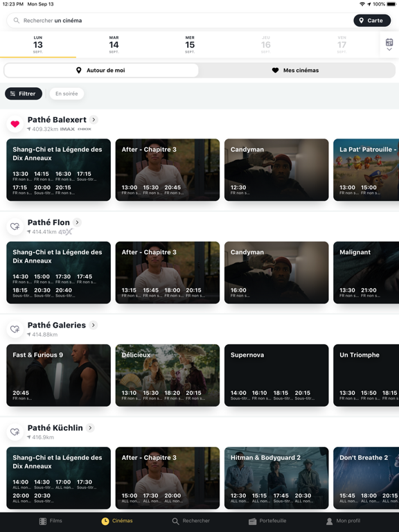Tap Wi-Fi status icon in status bar
Viewport: 399px width, 532px height.
(x=362, y=4)
